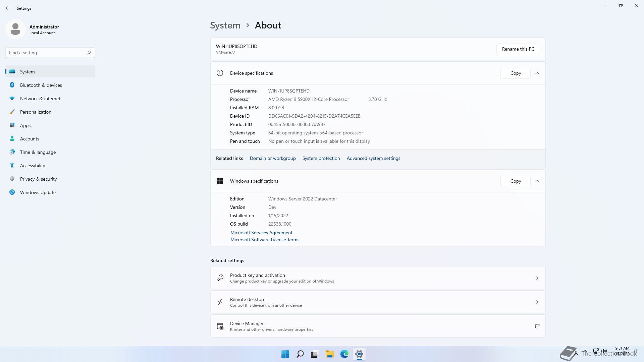Collapse the Windows specifications section
The width and height of the screenshot is (644, 362).
tap(537, 181)
